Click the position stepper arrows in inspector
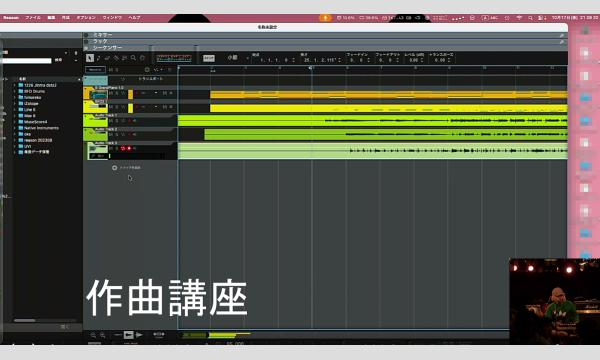 (x=293, y=60)
